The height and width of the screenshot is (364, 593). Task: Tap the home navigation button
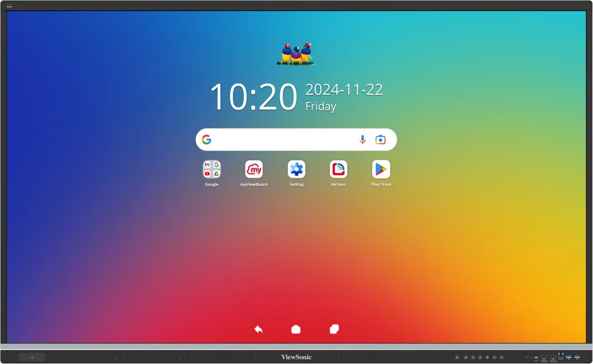pyautogui.click(x=296, y=329)
